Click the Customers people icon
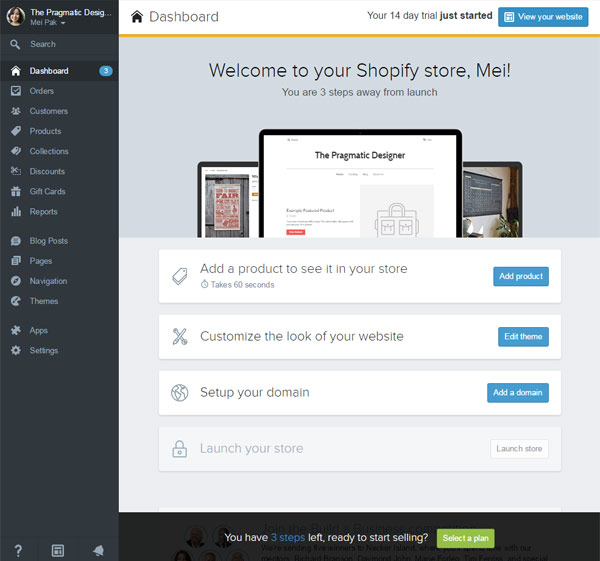This screenshot has width=600, height=561. 16,111
